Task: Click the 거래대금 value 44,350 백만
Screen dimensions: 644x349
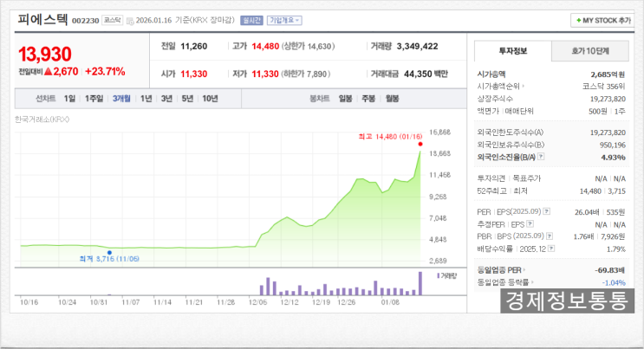Action: 426,74
